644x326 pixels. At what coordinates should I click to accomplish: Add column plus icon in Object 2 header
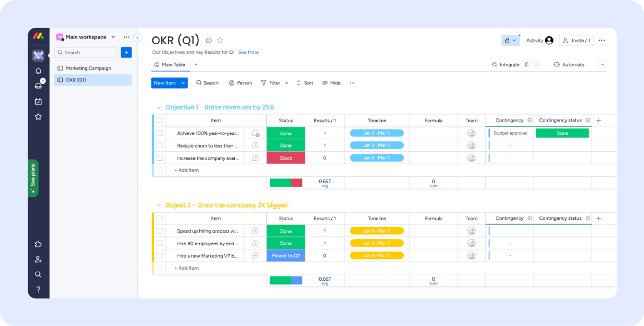coord(599,218)
